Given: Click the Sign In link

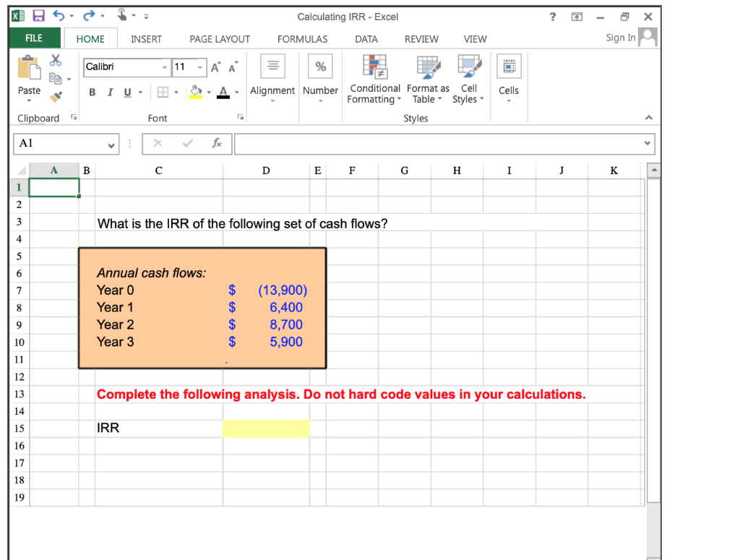Looking at the screenshot, I should click(619, 37).
